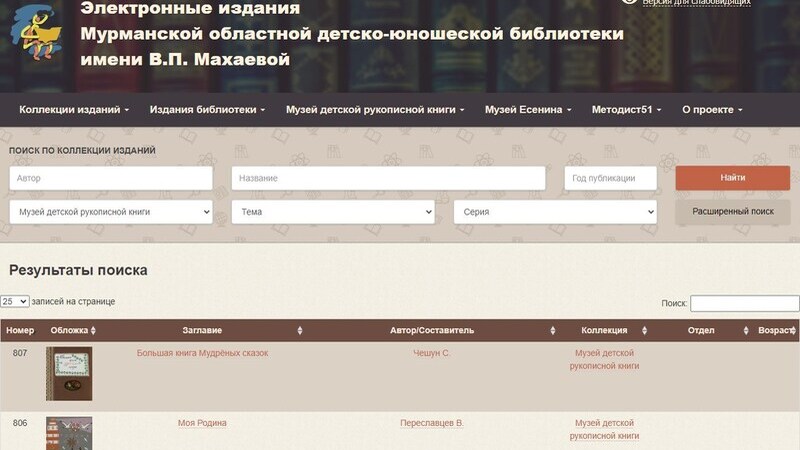
Task: Click the library logo in the header
Action: pos(39,33)
